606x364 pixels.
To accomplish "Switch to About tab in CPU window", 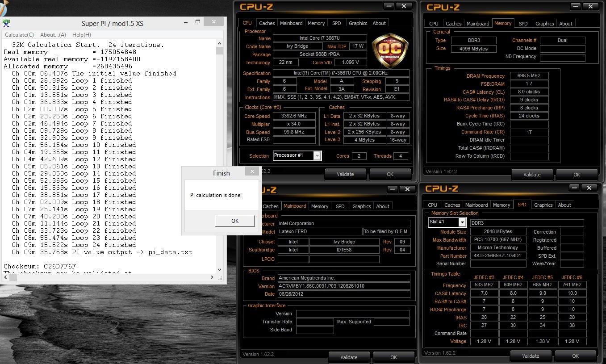I will [379, 23].
